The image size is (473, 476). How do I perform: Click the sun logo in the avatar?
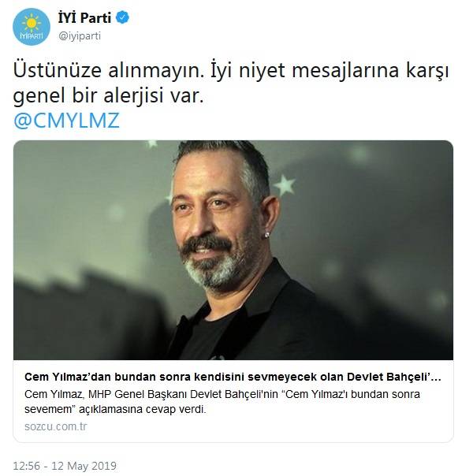pyautogui.click(x=32, y=24)
